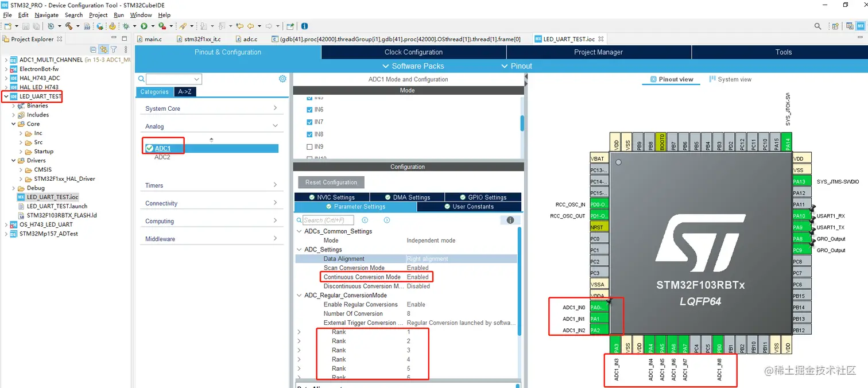Uncheck the IN8 channel checkbox
The height and width of the screenshot is (388, 868).
point(310,134)
